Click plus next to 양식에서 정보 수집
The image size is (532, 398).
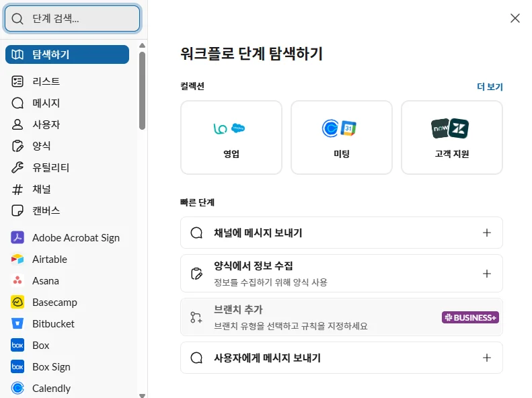coord(487,274)
